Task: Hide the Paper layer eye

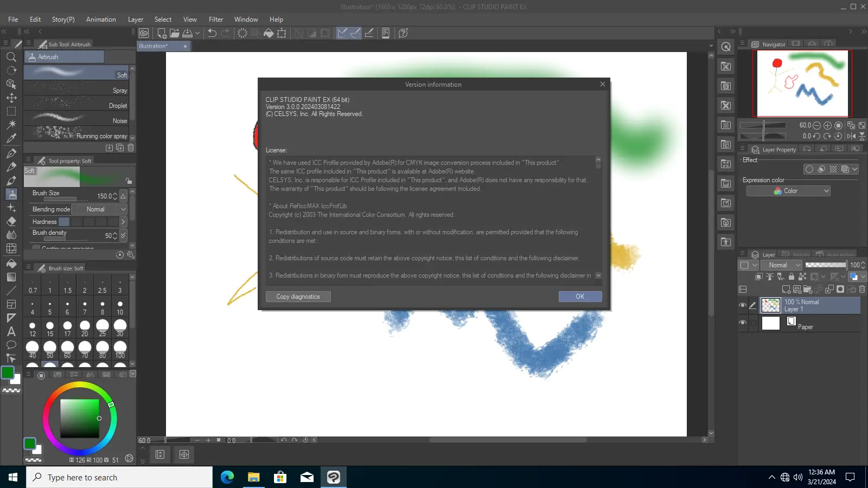Action: coord(743,323)
